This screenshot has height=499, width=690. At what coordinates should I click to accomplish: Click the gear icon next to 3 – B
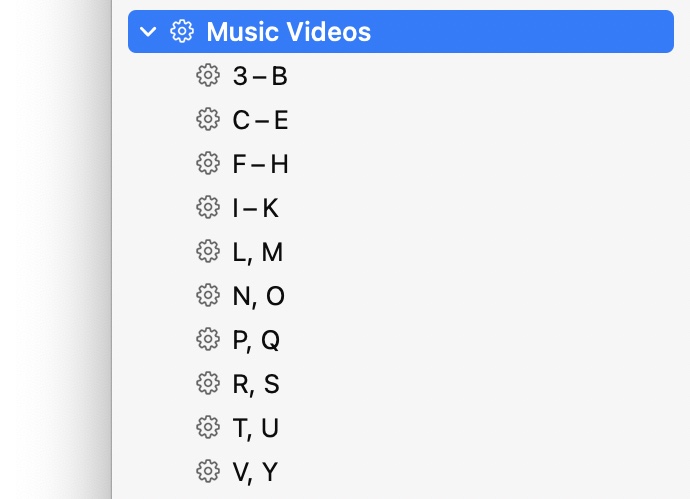pyautogui.click(x=207, y=76)
